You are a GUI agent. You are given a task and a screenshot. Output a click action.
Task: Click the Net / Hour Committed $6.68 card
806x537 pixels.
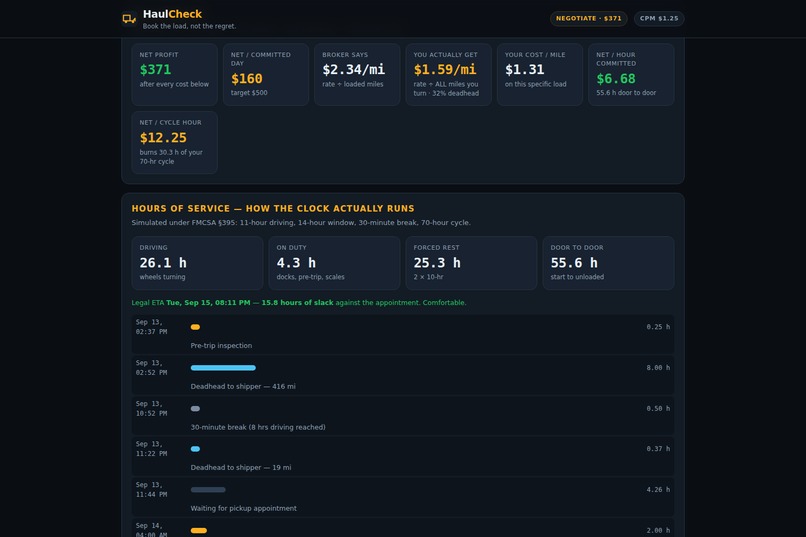[x=631, y=75]
